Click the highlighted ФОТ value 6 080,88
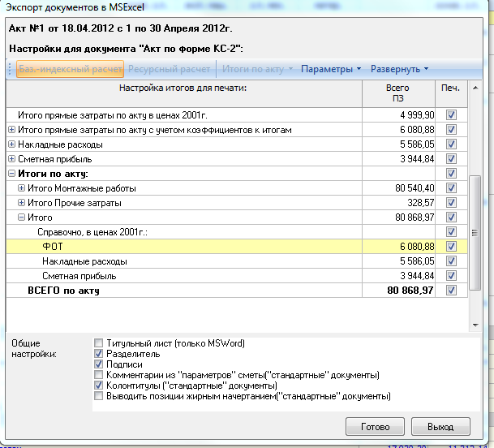Image resolution: width=494 pixels, height=448 pixels. [x=417, y=247]
